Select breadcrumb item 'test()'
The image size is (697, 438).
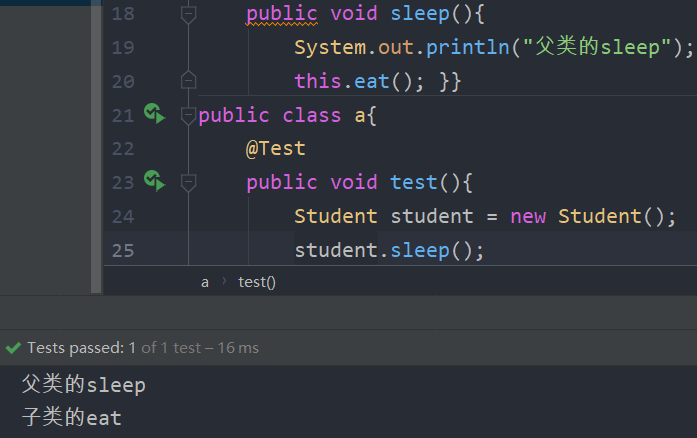click(257, 282)
